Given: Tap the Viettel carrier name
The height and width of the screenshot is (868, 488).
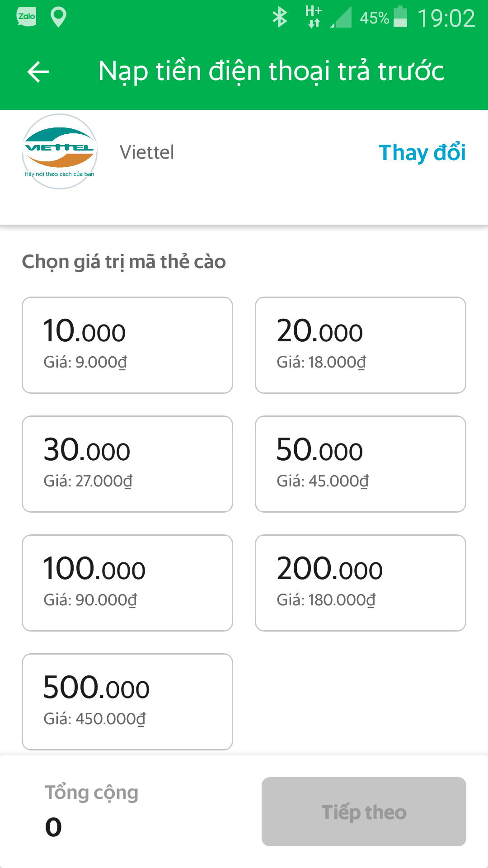Looking at the screenshot, I should pyautogui.click(x=147, y=152).
